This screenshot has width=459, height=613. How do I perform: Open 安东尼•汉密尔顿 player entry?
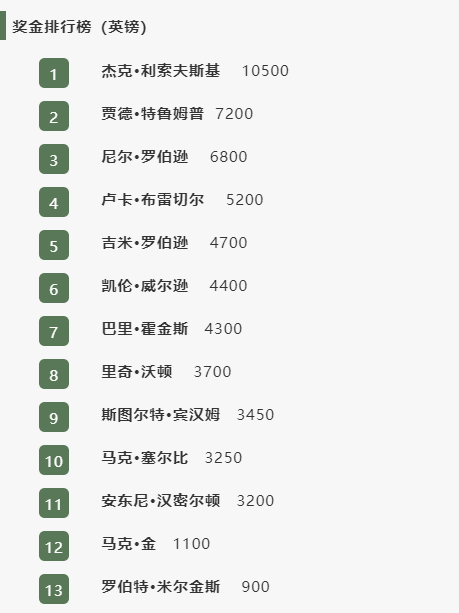click(x=161, y=501)
